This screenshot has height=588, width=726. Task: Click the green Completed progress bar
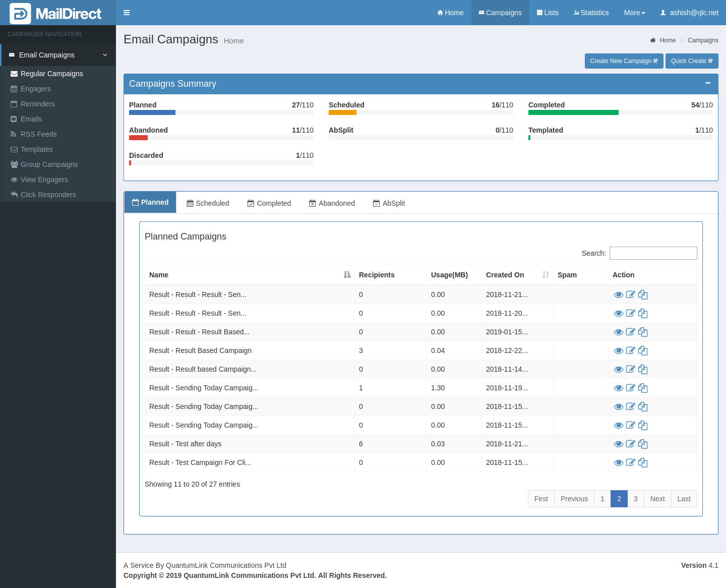(x=573, y=112)
